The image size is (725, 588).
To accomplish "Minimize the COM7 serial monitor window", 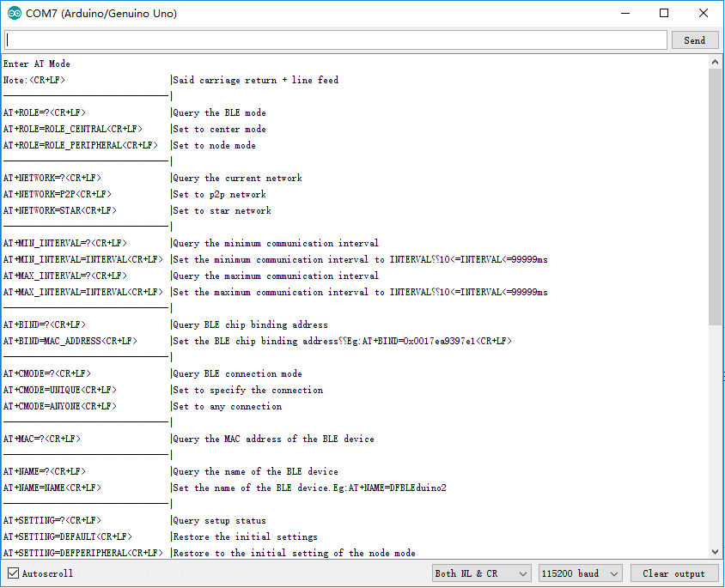I will [x=625, y=14].
